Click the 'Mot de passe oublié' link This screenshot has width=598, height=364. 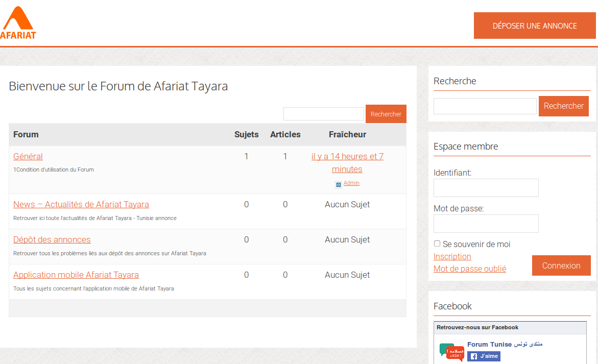tap(469, 269)
